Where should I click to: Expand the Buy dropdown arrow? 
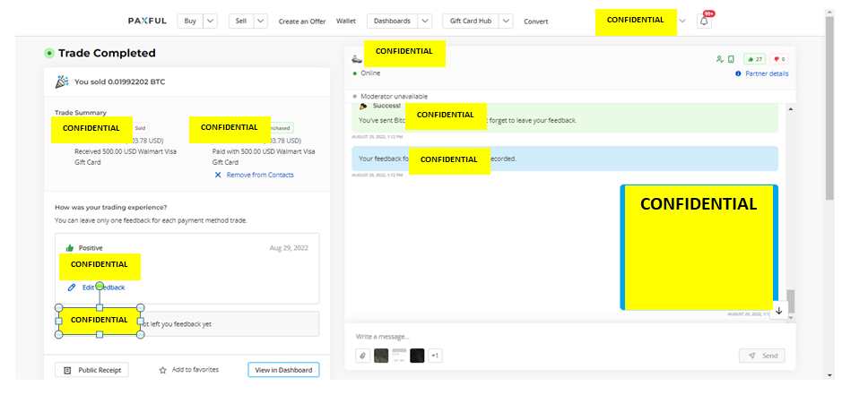[211, 21]
